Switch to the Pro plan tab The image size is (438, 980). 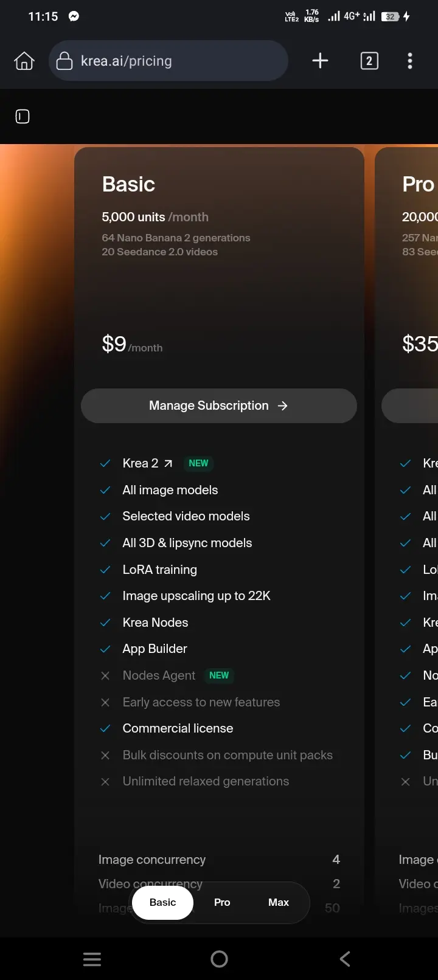coord(222,902)
